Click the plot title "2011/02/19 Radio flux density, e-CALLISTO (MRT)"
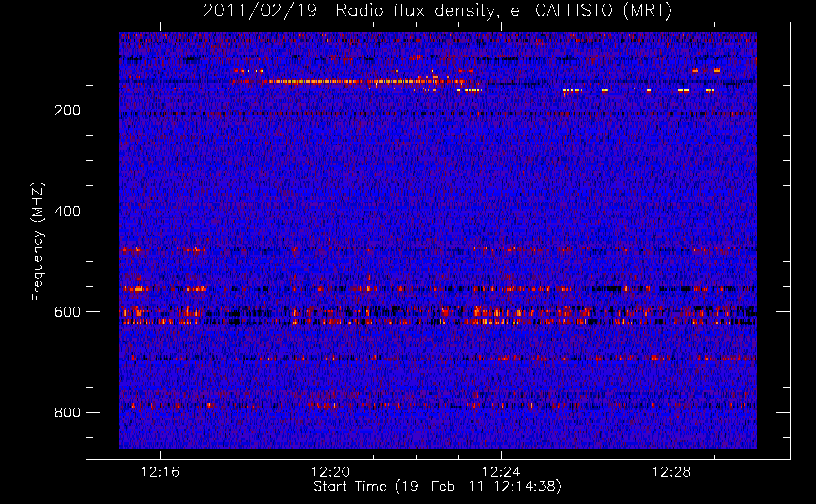816x504 pixels. coord(437,10)
